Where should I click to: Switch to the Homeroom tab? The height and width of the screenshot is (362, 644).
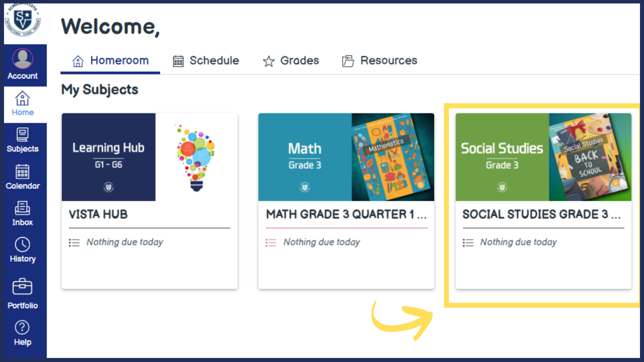coord(111,61)
